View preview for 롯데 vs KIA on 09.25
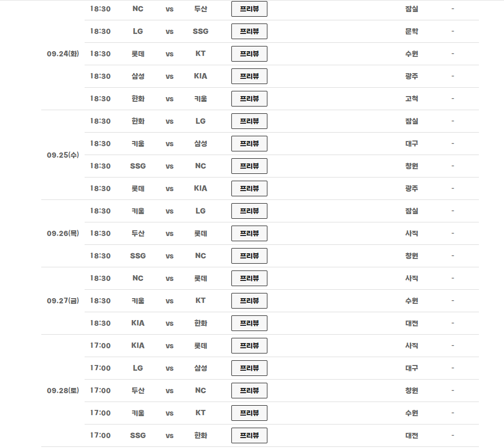Image resolution: width=504 pixels, height=448 pixels. tap(249, 188)
